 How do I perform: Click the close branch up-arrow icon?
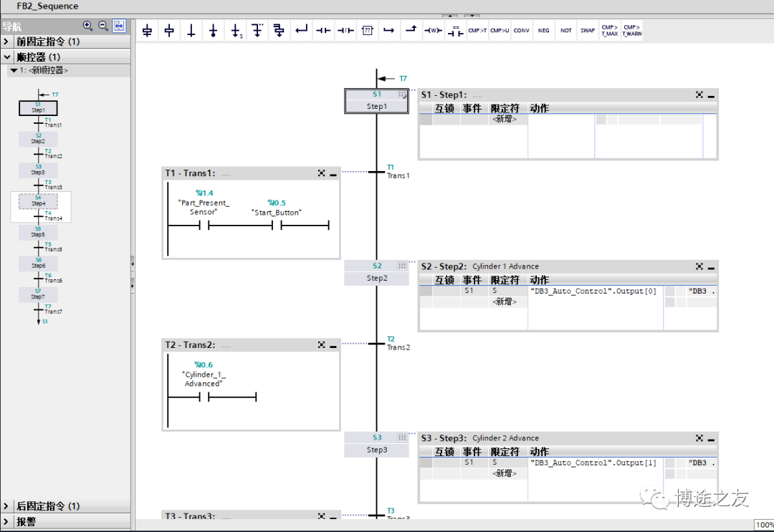(x=411, y=31)
